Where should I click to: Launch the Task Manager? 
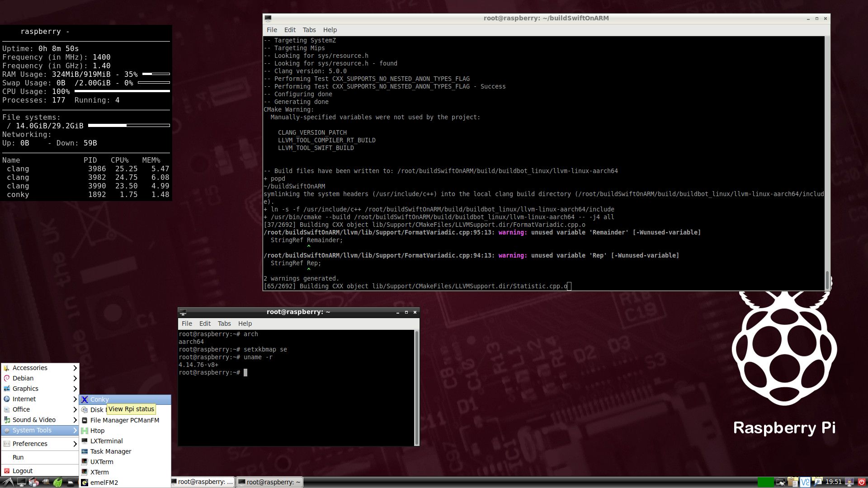110,451
